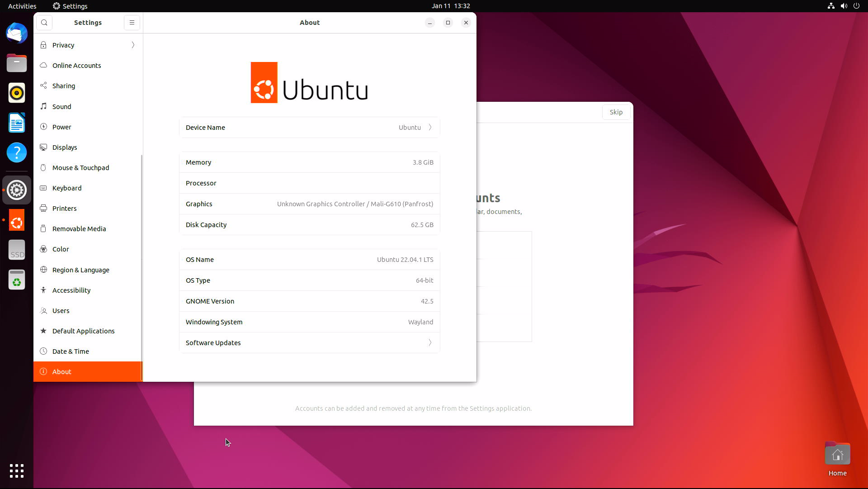Show Applications grid in the dock
The image size is (868, 489).
17,471
